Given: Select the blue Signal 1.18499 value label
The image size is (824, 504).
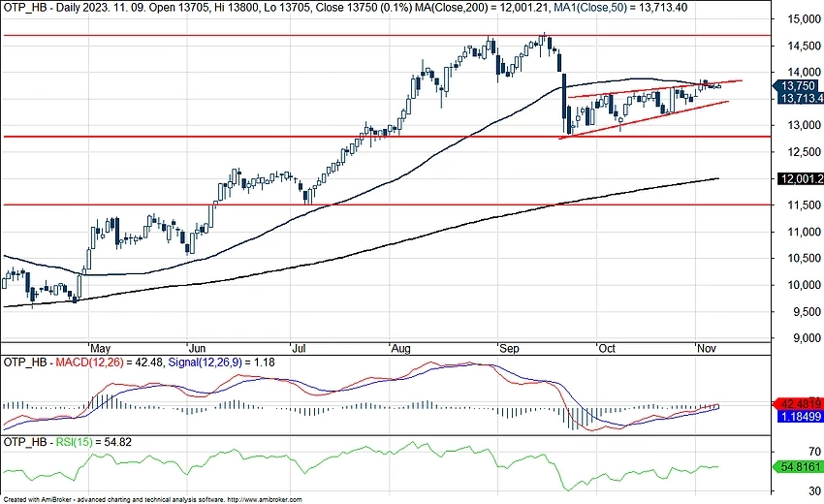Looking at the screenshot, I should click(797, 415).
